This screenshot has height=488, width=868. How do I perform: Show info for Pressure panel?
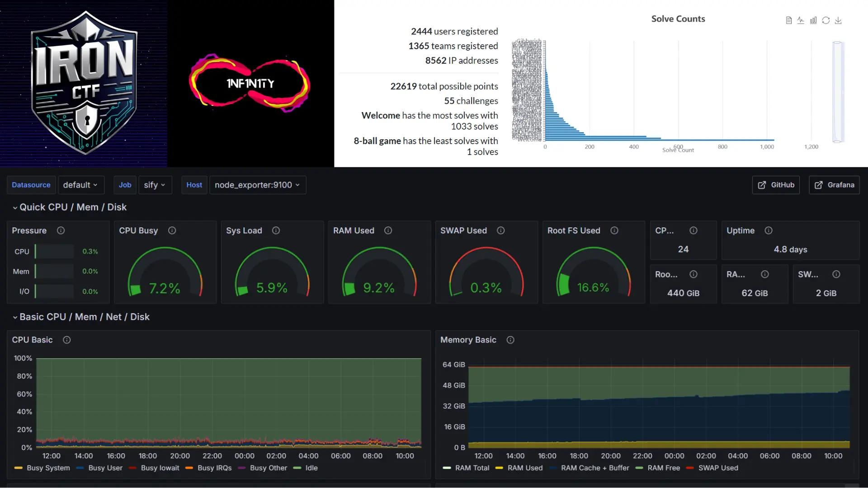61,230
